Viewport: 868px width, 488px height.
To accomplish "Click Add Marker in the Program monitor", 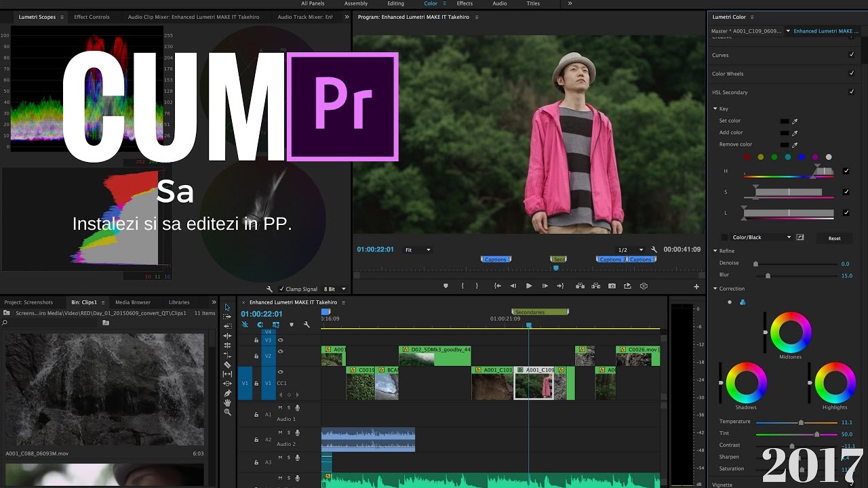I will point(446,286).
